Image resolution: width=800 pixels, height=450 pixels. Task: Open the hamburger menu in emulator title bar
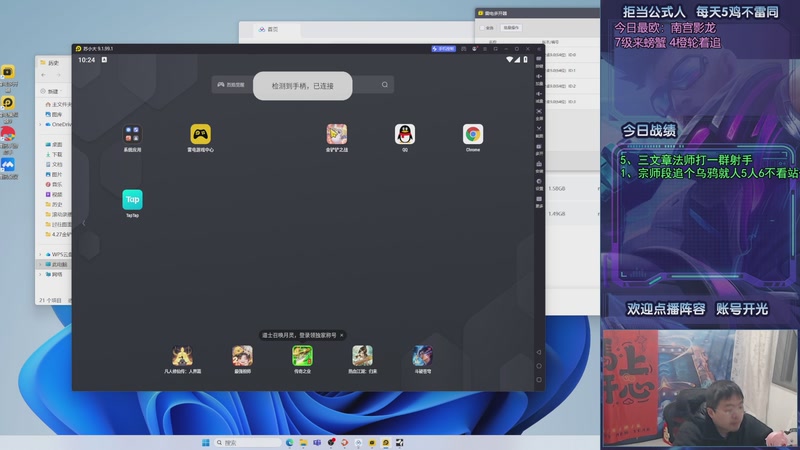[x=485, y=49]
